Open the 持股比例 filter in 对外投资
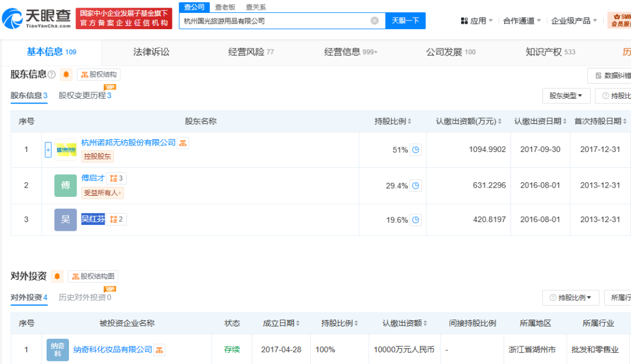 (571, 297)
